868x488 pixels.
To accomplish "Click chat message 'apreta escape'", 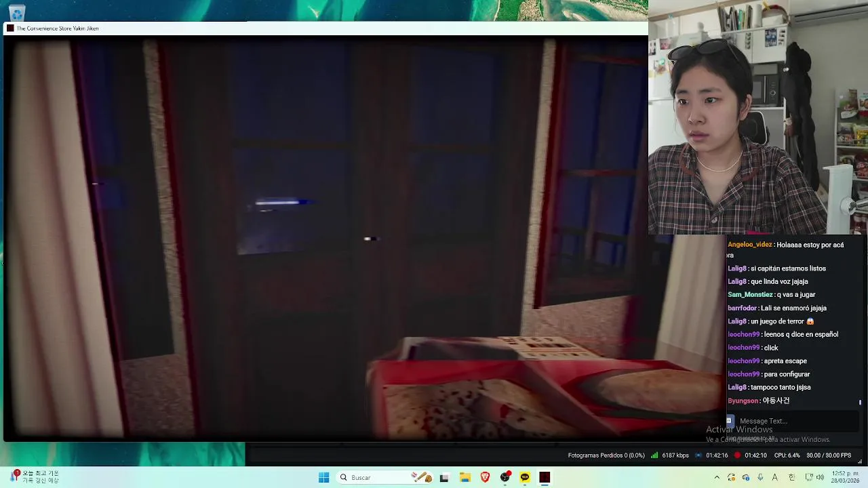I will [785, 361].
